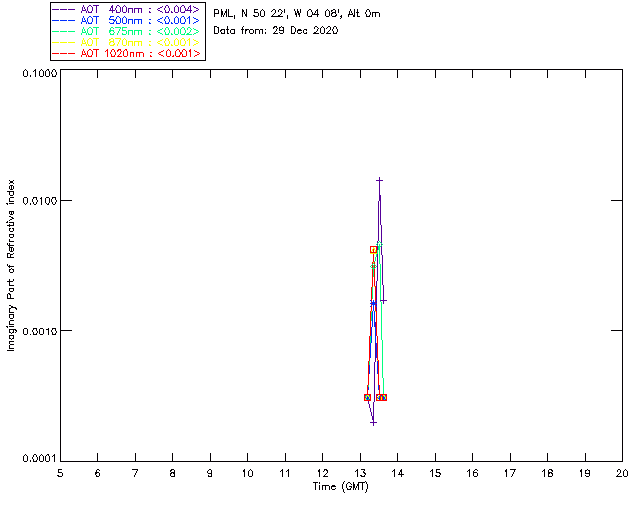This screenshot has width=640, height=512.
Task: Click the purple dashed line swatch in legend
Action: [64, 9]
